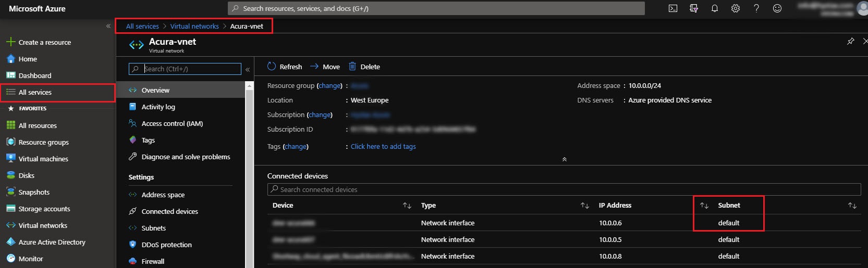Collapse the resource menu pane
This screenshot has height=268, width=868.
248,69
